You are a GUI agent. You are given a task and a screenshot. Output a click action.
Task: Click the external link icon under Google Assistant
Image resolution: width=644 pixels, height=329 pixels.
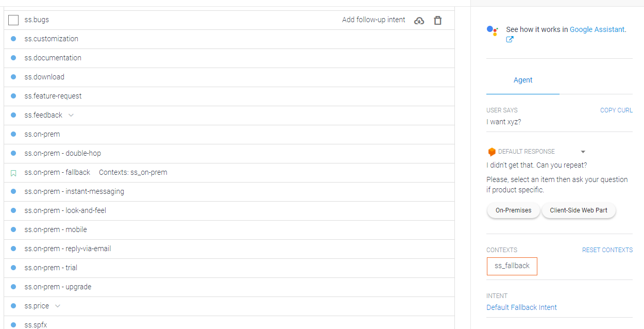[x=510, y=40]
